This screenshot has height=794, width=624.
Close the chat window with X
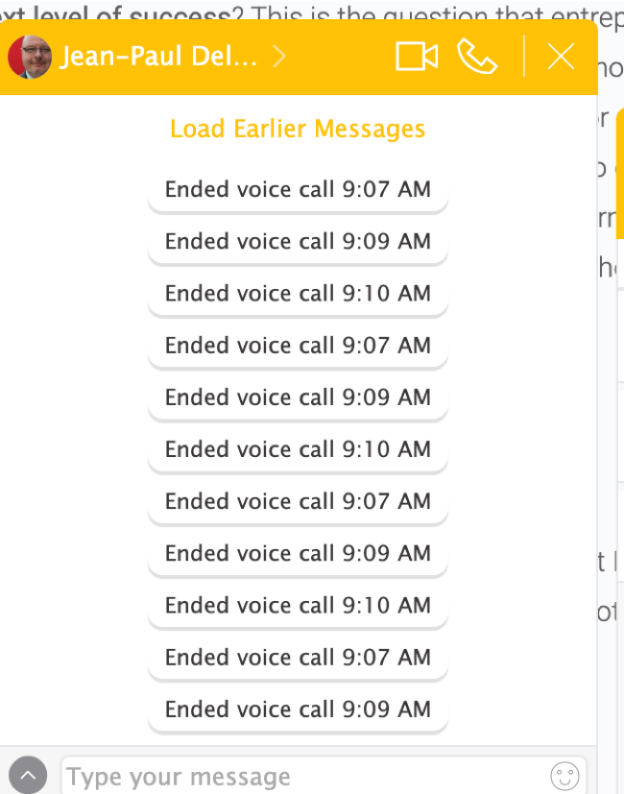[561, 56]
